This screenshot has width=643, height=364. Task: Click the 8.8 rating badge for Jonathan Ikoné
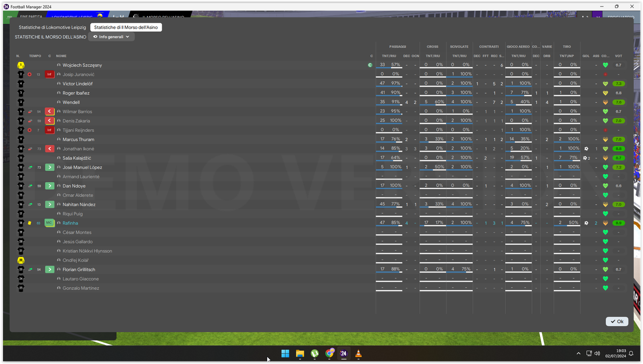click(618, 149)
